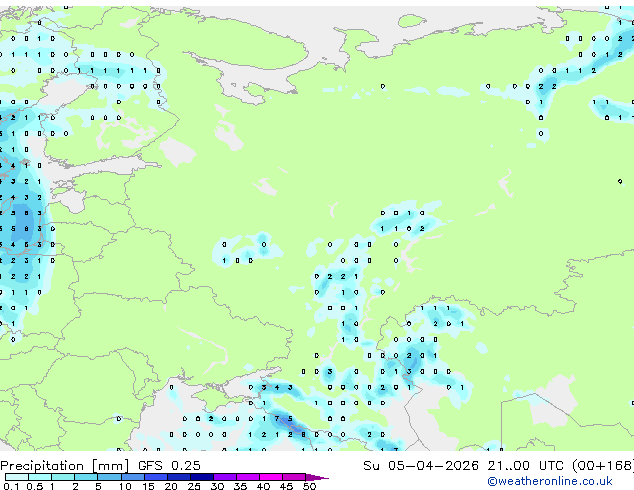The width and height of the screenshot is (634, 490).
Task: Click the arrow-shaped swatch above 50
Action: tap(317, 477)
